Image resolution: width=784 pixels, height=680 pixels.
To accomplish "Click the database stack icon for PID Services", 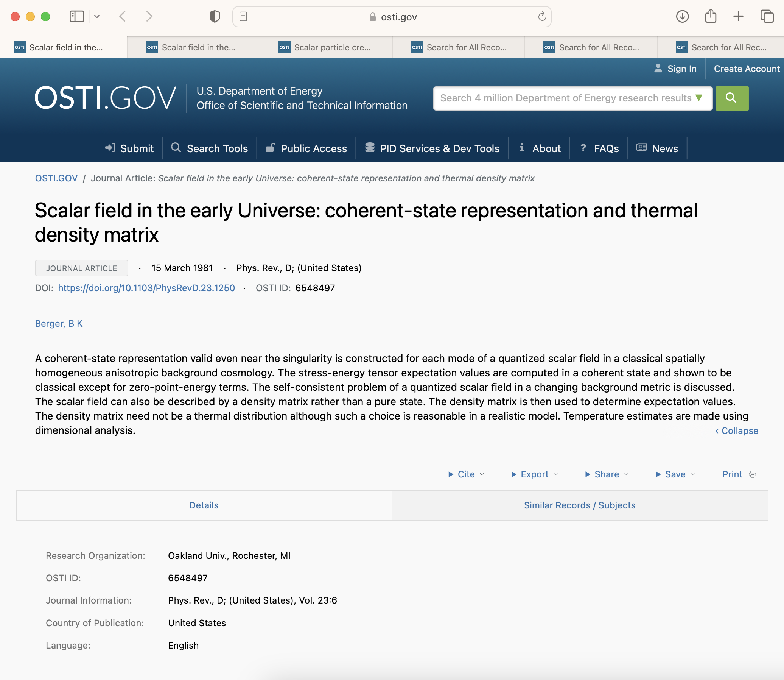I will click(x=370, y=147).
